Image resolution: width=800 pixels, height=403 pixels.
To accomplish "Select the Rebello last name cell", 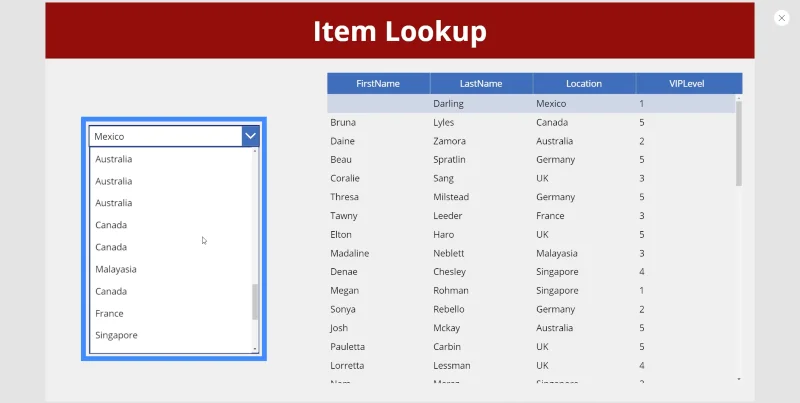I will (448, 309).
